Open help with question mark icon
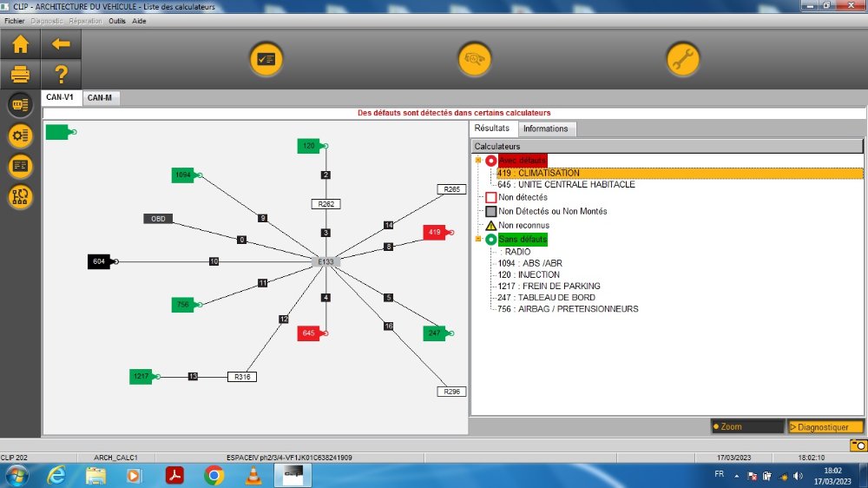The width and height of the screenshot is (868, 488). tap(61, 74)
